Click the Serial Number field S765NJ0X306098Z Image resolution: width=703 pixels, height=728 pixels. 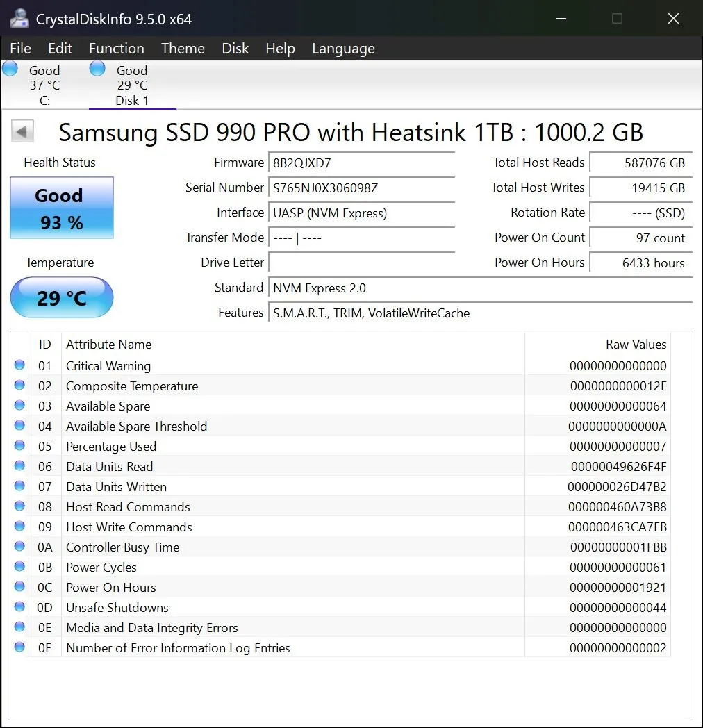pos(361,188)
